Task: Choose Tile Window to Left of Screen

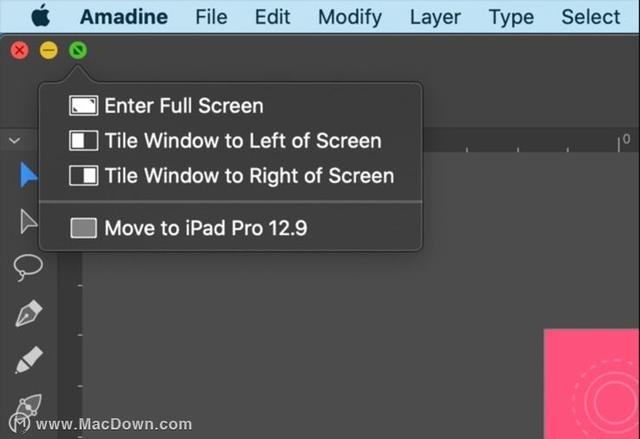Action: point(242,141)
